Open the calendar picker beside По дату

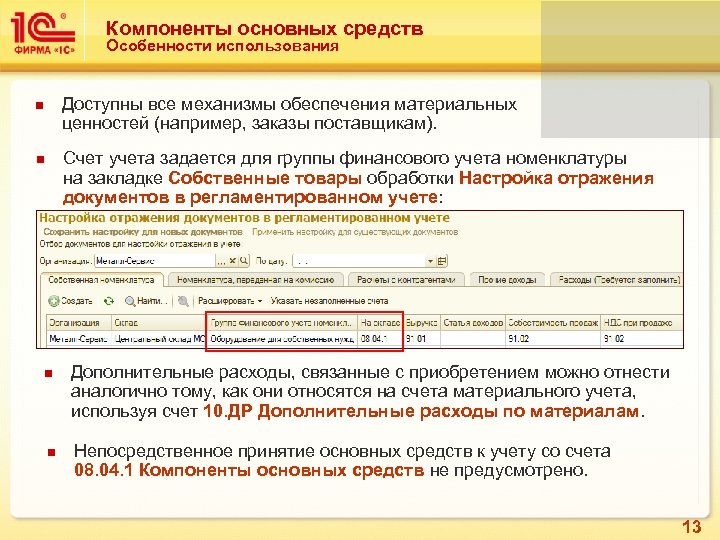tap(442, 261)
